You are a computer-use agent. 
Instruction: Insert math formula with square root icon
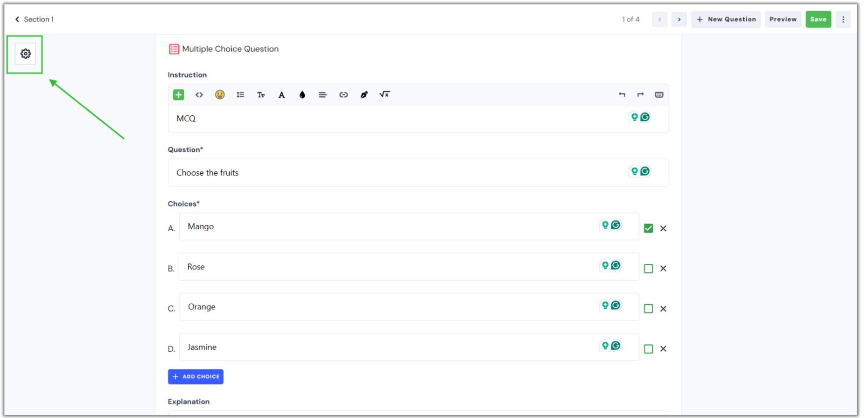(x=385, y=94)
